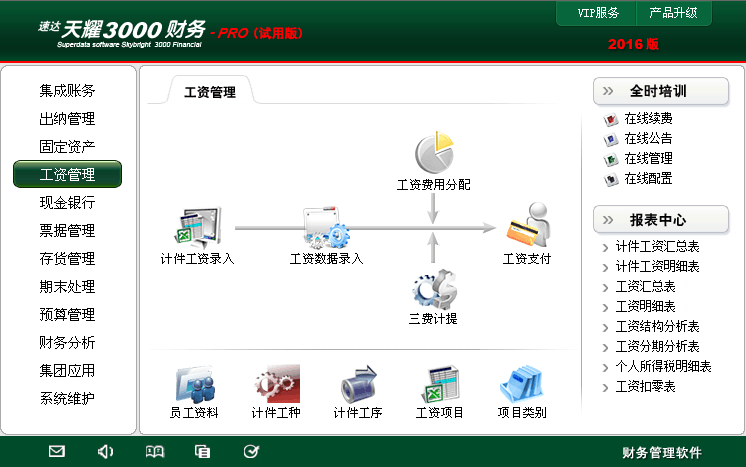Open the 工资结构分析表 report
The height and width of the screenshot is (467, 746).
point(658,326)
